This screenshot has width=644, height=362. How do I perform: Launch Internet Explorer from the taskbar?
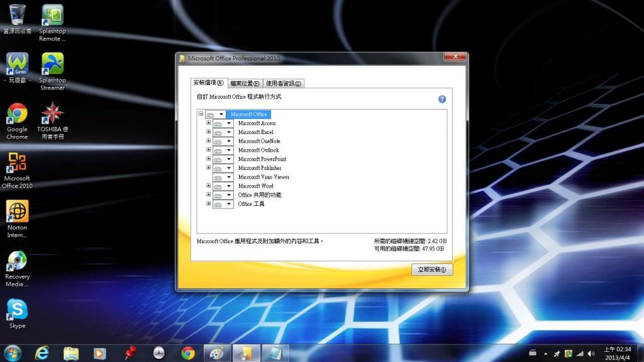coord(42,353)
